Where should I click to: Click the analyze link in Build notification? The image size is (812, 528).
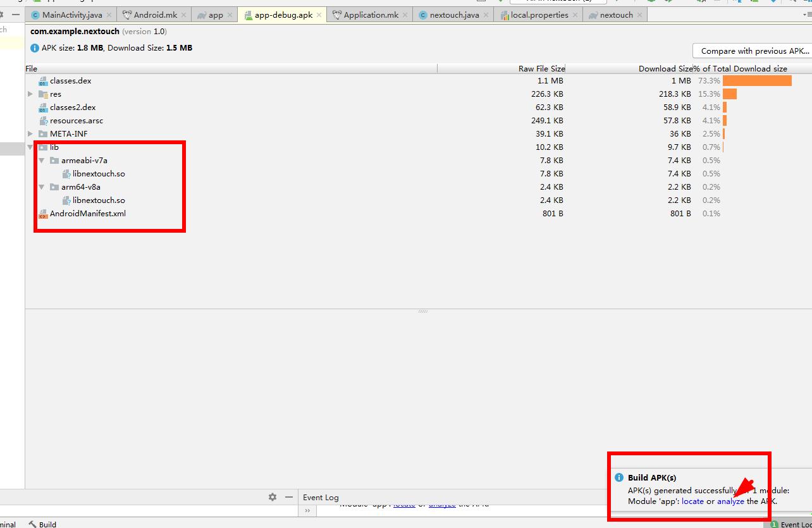(x=730, y=501)
